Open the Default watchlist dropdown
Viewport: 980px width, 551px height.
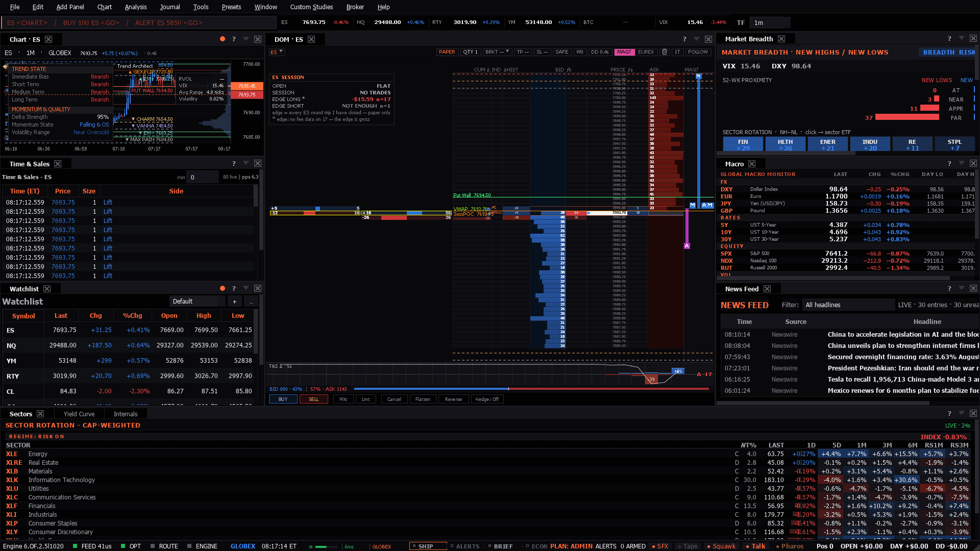(x=197, y=302)
